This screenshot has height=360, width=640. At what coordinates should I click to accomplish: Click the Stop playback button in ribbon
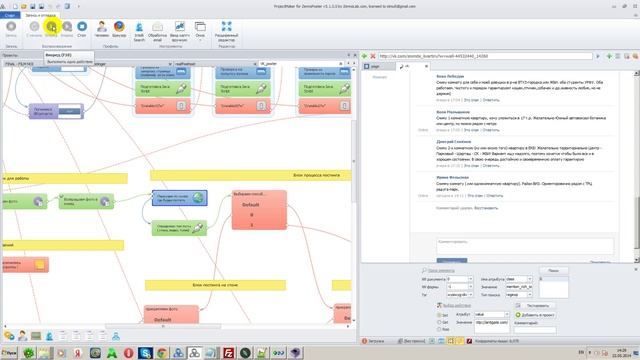click(x=82, y=29)
